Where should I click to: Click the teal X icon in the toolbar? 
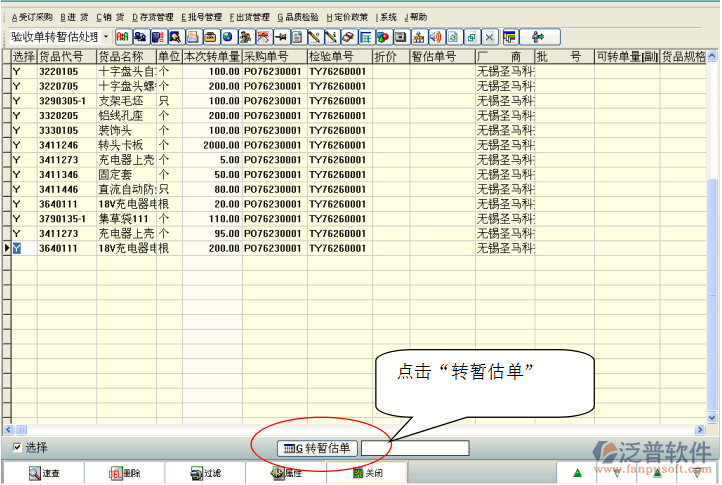click(489, 37)
